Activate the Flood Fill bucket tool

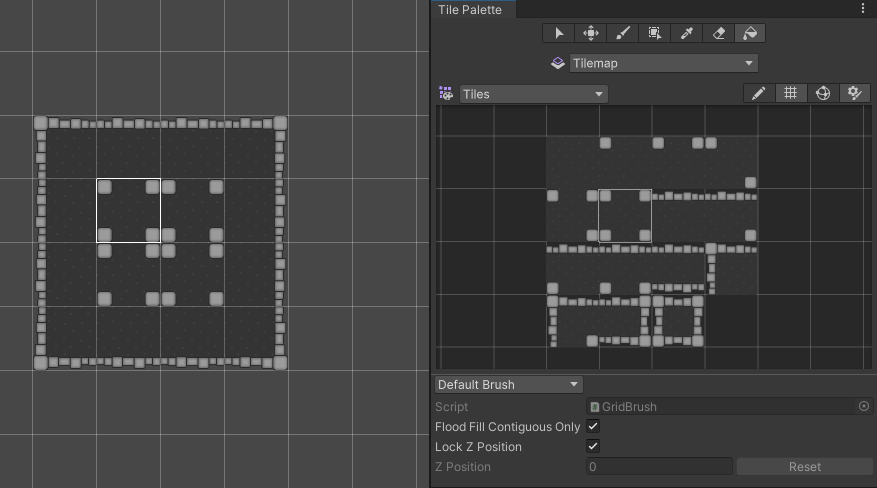(750, 33)
